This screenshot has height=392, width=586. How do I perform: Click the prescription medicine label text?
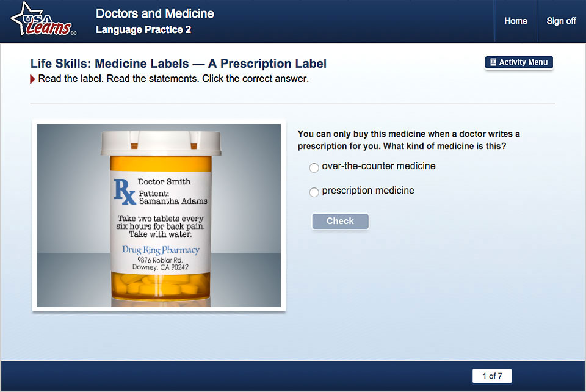tap(368, 191)
